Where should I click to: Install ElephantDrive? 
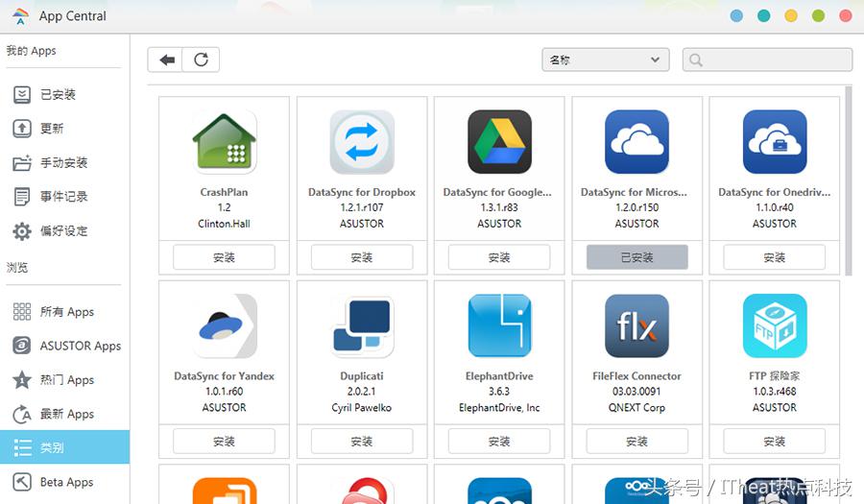[499, 442]
